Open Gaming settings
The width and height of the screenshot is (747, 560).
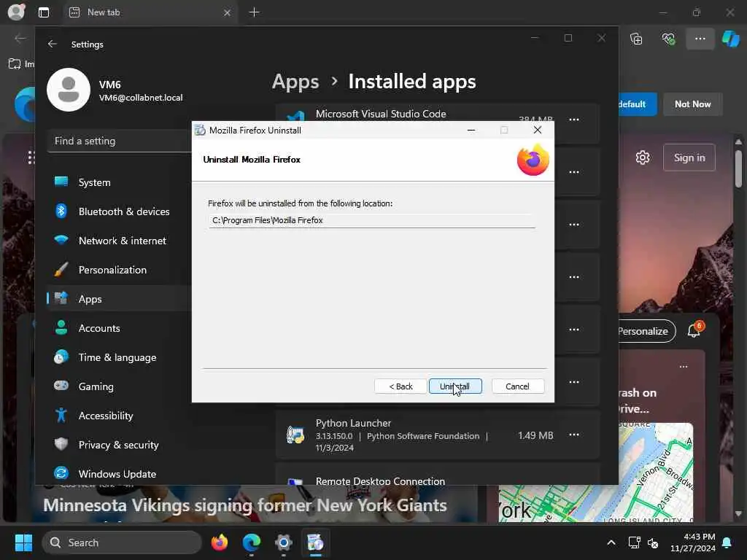pyautogui.click(x=119, y=386)
